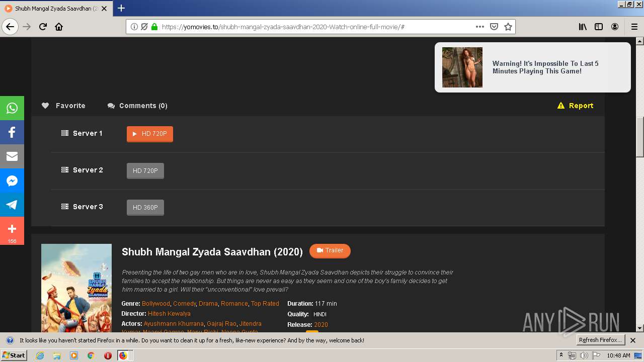Screen dimensions: 644x362
Task: Share via Messenger sidebar icon
Action: pyautogui.click(x=12, y=180)
